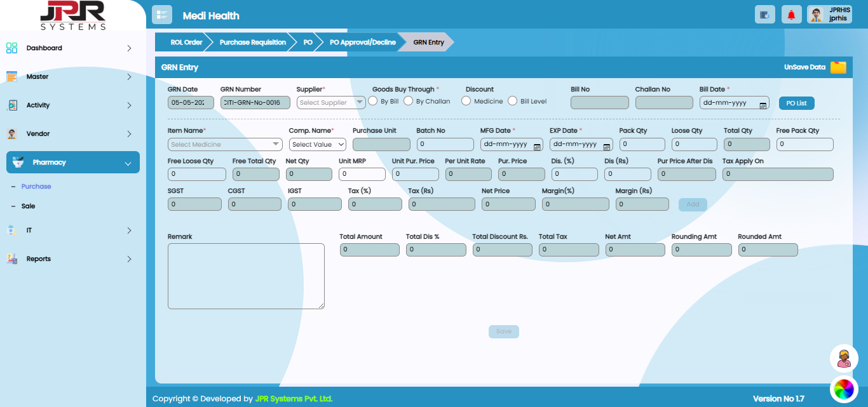Viewport: 868px width, 407px height.
Task: Expand the Comp. Name Select Value dropdown
Action: (317, 145)
